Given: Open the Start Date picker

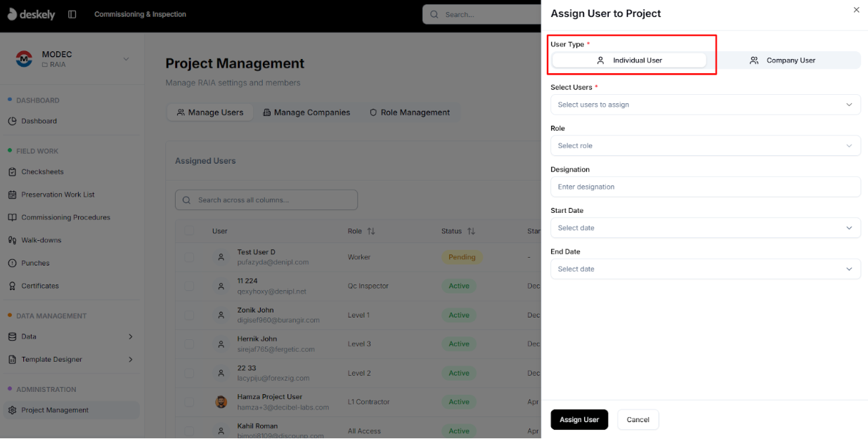Looking at the screenshot, I should tap(705, 228).
